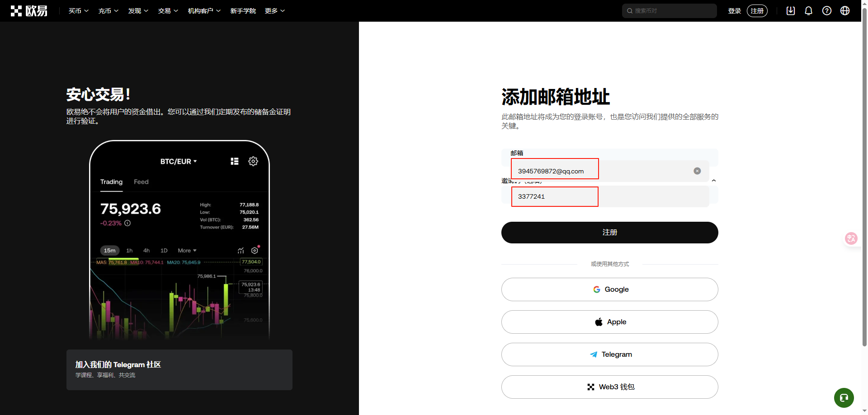Expand the 更多 dropdown menu
The height and width of the screenshot is (415, 868).
274,11
